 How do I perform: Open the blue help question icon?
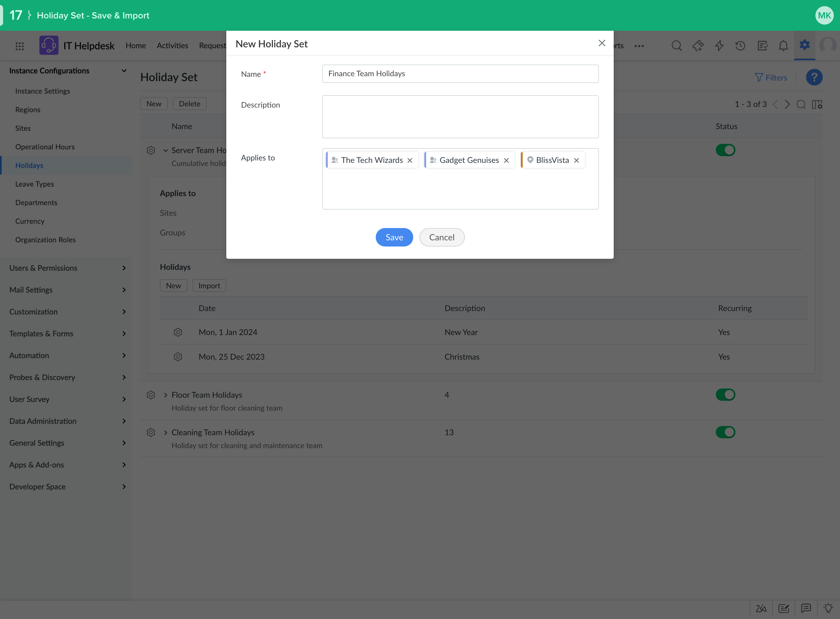point(814,77)
